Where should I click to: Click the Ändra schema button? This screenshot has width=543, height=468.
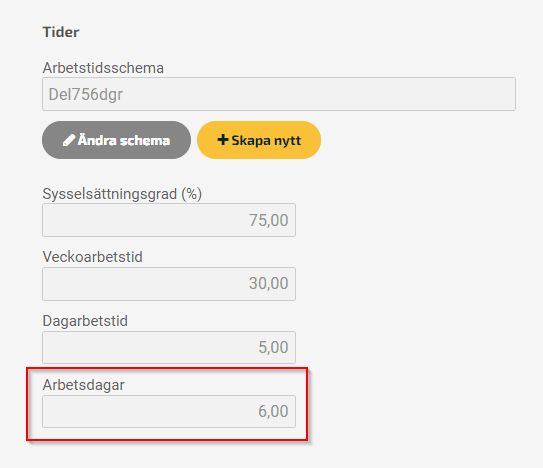116,140
